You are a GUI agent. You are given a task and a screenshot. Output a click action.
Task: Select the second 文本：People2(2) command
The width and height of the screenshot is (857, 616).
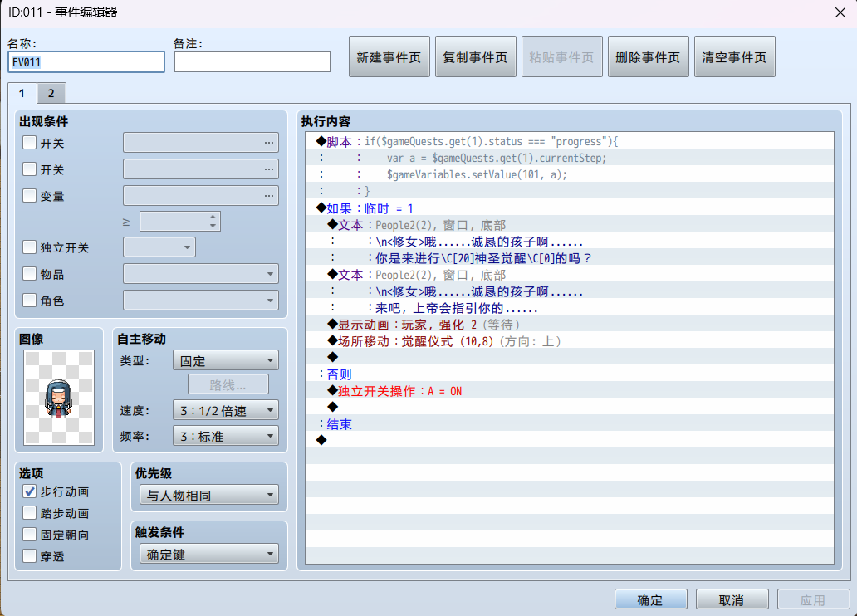coord(570,275)
